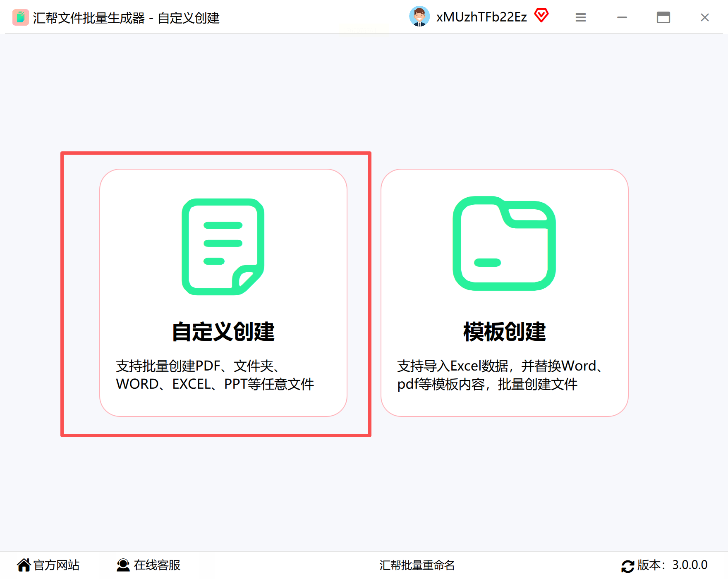Click the window title 汇帮文件批量生成器 - 自定义创建
The width and height of the screenshot is (728, 579).
126,18
